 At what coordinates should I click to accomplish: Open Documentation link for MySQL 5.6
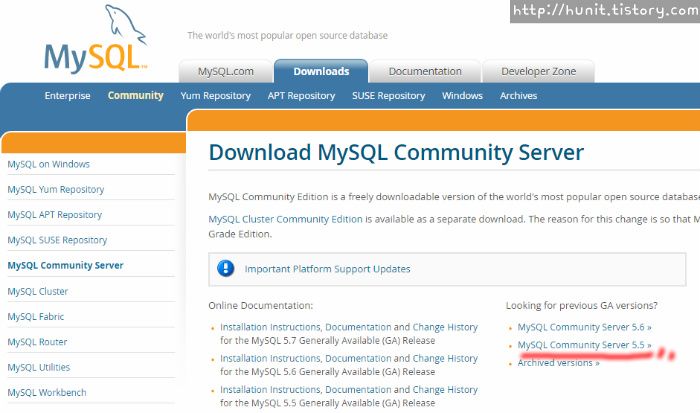358,358
